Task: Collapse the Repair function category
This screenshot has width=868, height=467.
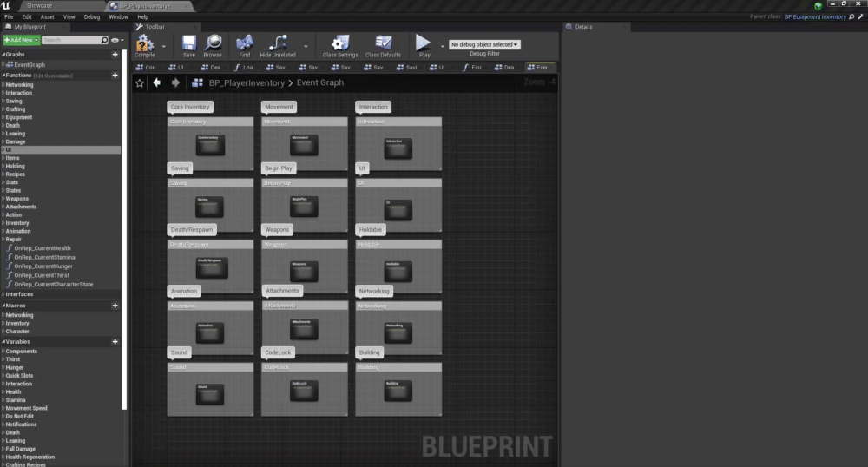Action: pyautogui.click(x=3, y=240)
